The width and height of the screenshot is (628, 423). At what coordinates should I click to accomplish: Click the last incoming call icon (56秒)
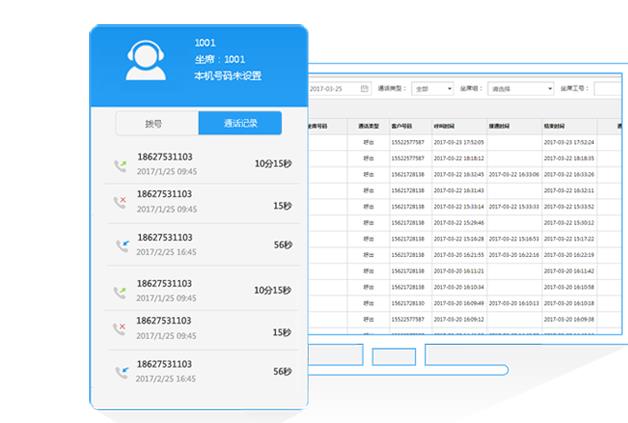click(x=121, y=372)
